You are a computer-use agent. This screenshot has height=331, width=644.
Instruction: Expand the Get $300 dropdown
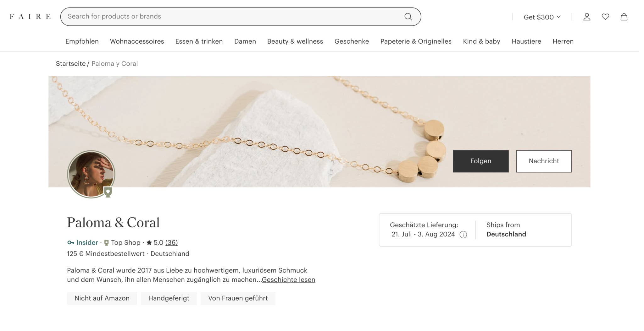[x=542, y=17]
